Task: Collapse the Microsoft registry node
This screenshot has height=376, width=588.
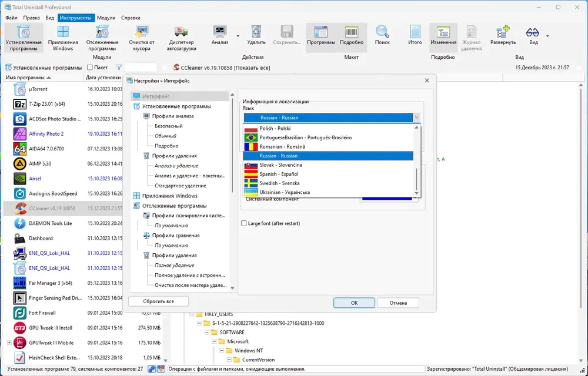Action: (215, 341)
